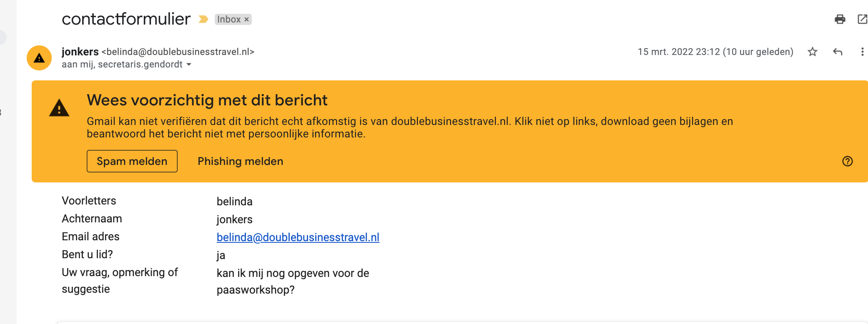Click the sender address in the message header
This screenshot has height=324, width=868.
coord(178,52)
